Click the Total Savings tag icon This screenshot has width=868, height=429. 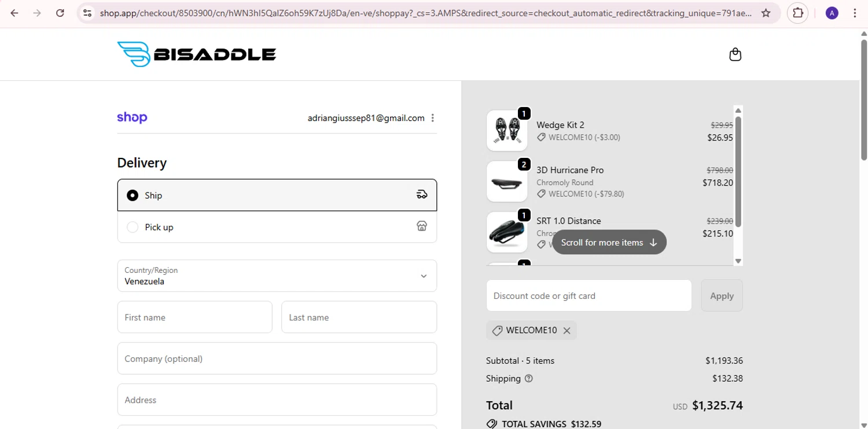pos(491,424)
